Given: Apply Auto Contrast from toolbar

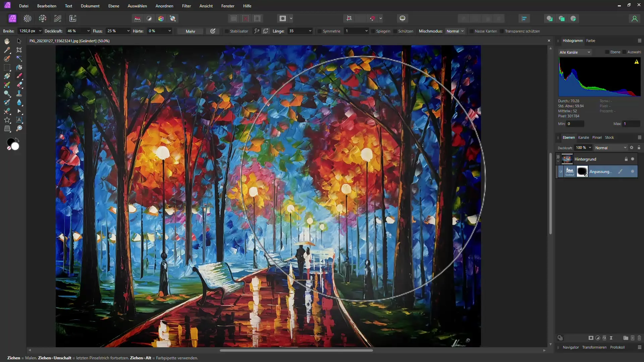Looking at the screenshot, I should [149, 18].
